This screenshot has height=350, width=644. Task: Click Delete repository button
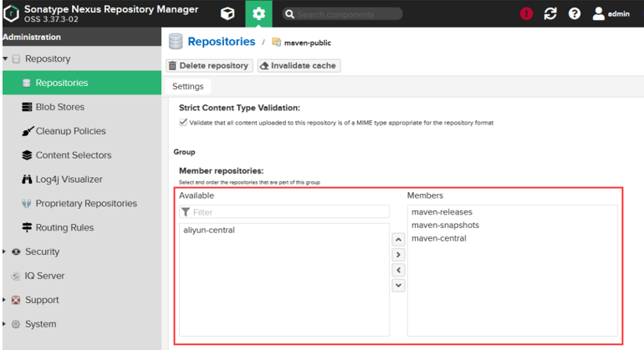tap(209, 66)
